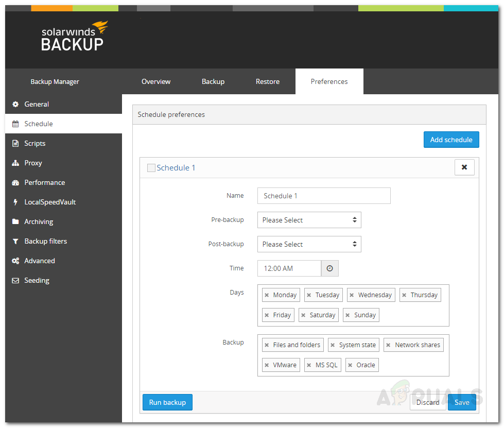Click the Performance gauge icon
The height and width of the screenshot is (428, 504).
tap(15, 183)
